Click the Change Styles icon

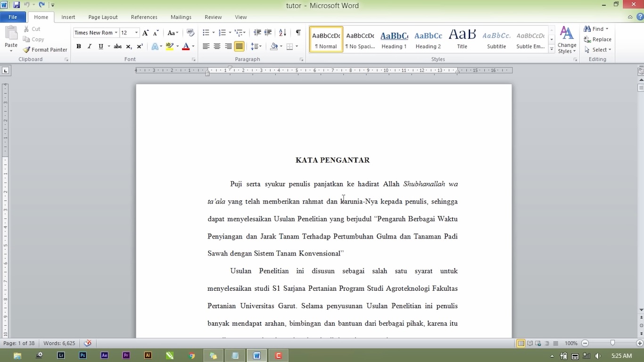click(x=567, y=40)
